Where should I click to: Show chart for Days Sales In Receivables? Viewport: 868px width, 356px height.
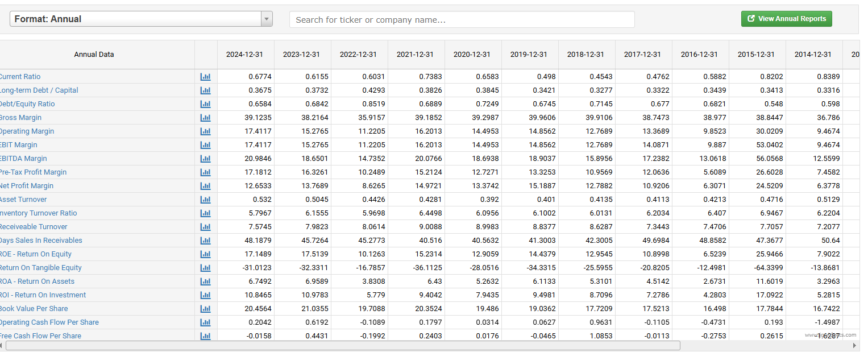pos(205,241)
